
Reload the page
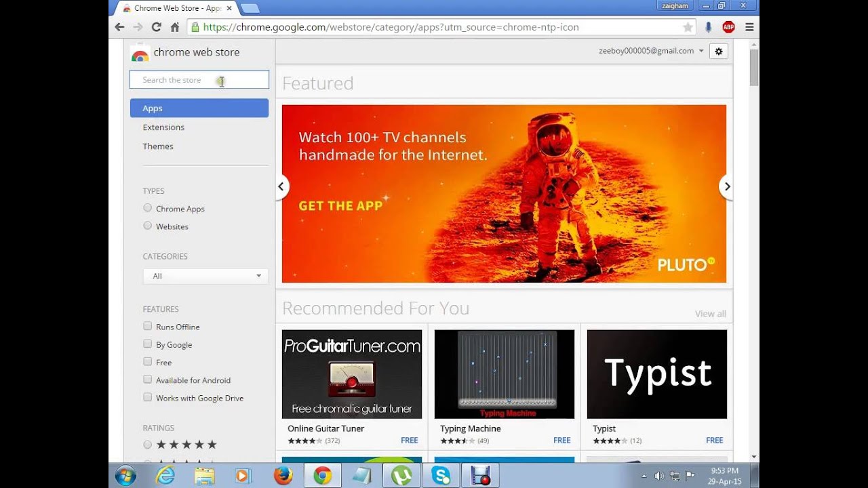tap(156, 27)
